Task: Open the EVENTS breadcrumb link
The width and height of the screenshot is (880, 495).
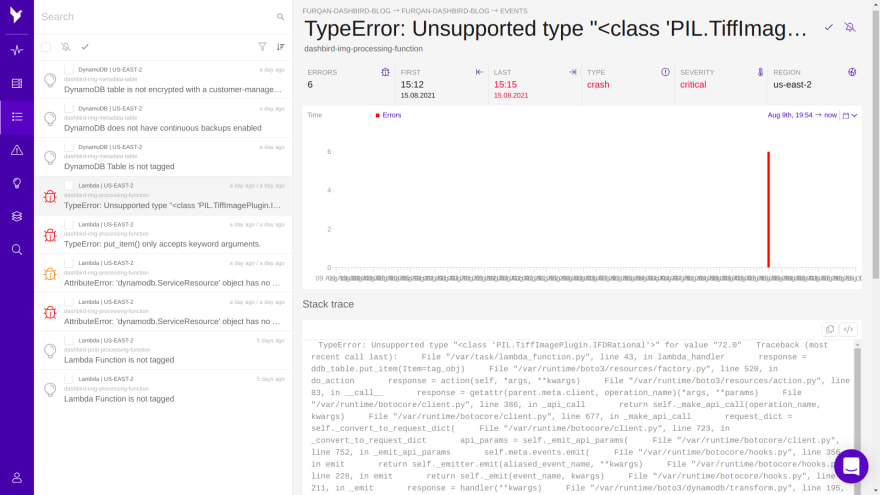Action: pyautogui.click(x=514, y=11)
